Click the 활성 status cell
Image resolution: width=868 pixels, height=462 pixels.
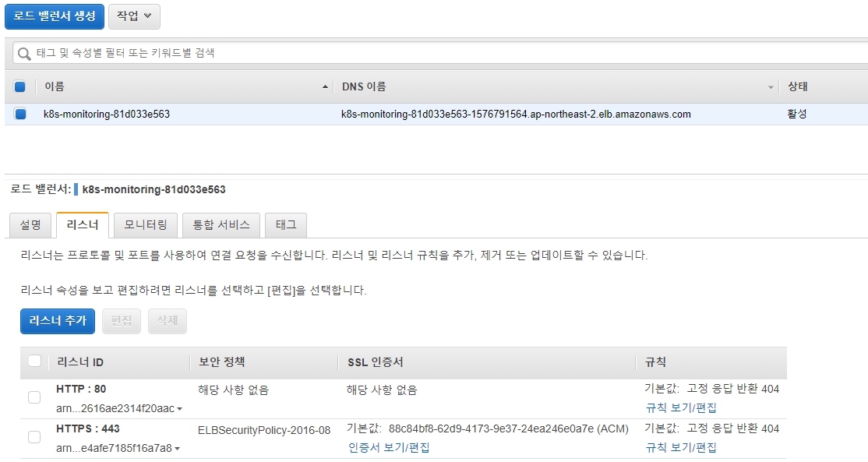click(x=797, y=114)
